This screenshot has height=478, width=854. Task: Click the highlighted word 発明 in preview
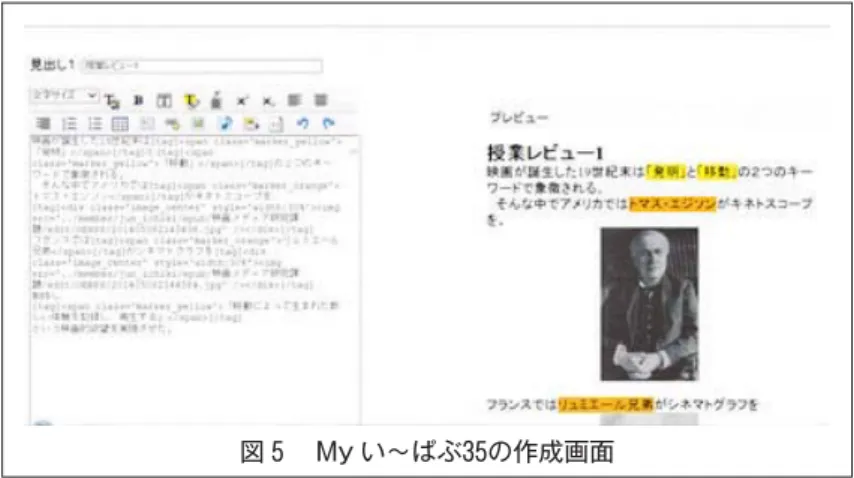(665, 171)
